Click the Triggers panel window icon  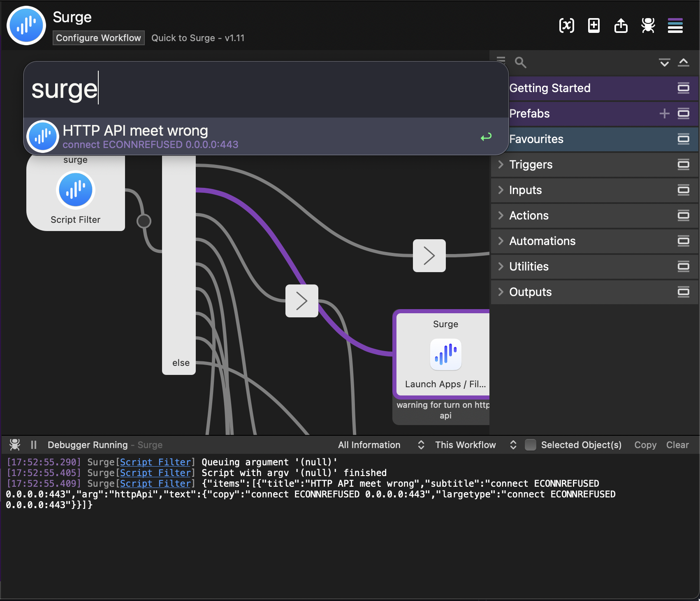point(684,164)
